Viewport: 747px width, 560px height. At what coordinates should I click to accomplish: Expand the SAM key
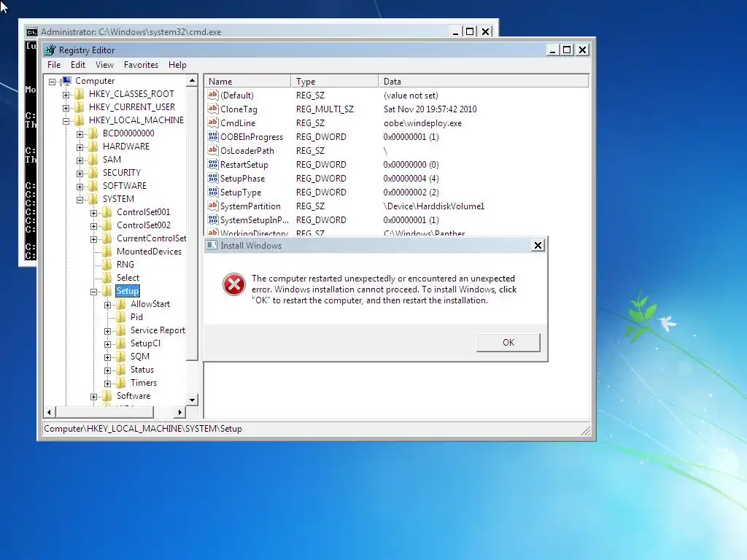click(x=80, y=160)
